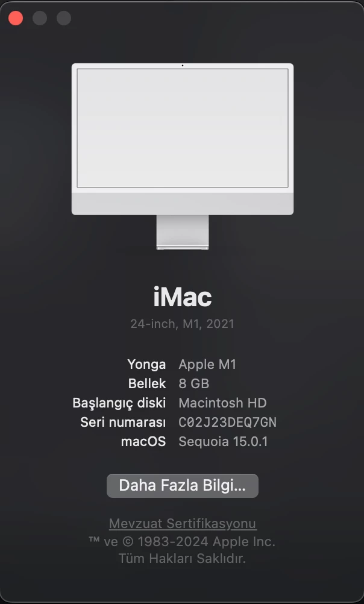Click the Başlangıç diski label
Viewport: 364px width, 604px height.
(119, 403)
